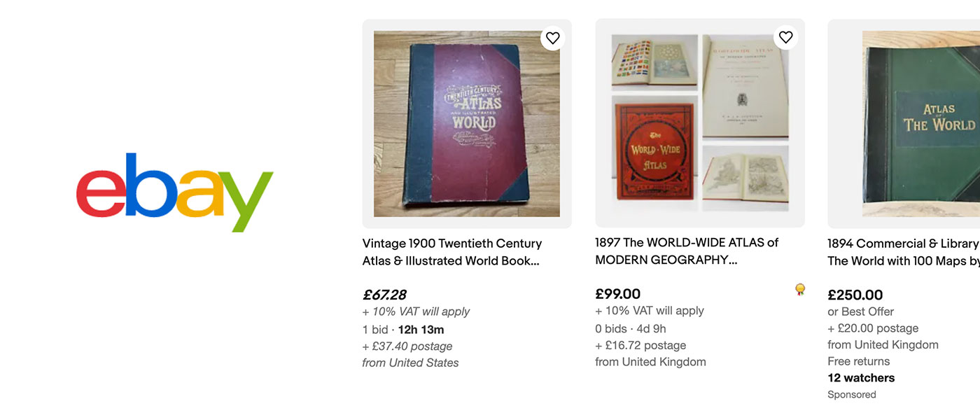The image size is (980, 420).
Task: Click the '12 watchers' text
Action: pos(861,377)
